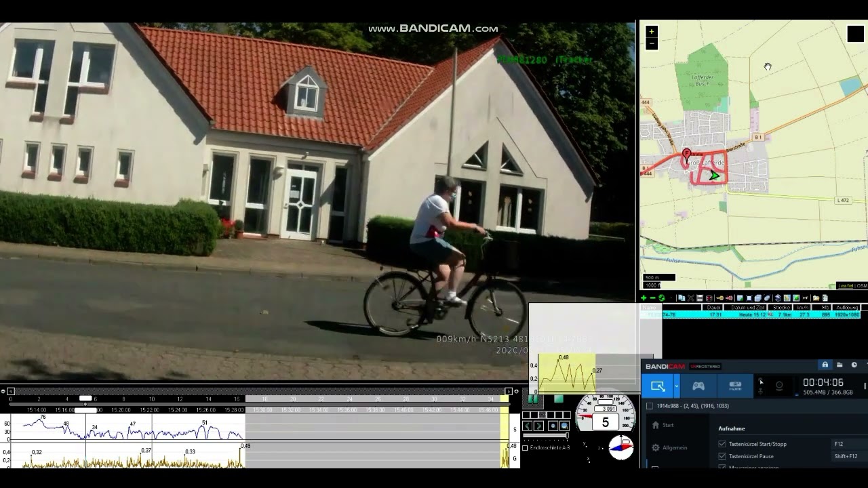Click the right arrow step-forward button

[x=539, y=426]
